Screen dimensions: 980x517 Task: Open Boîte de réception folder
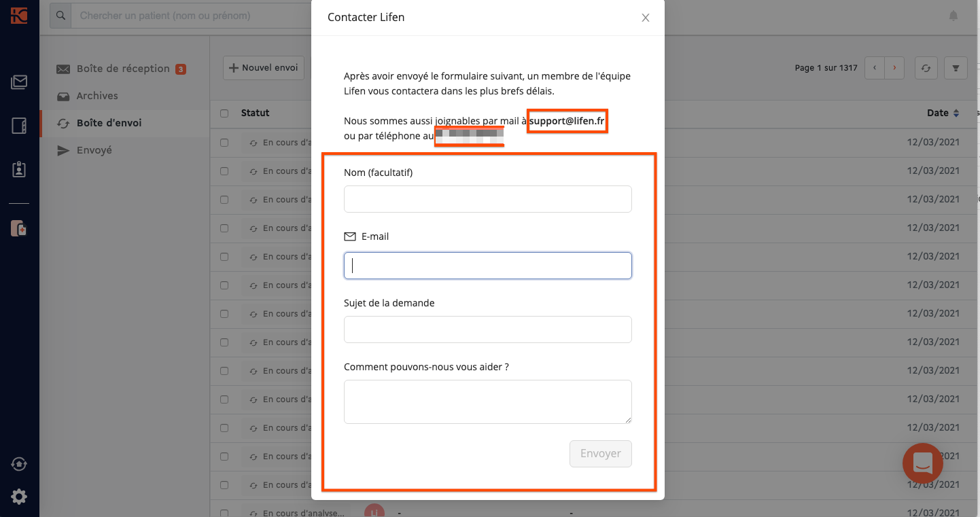[124, 69]
